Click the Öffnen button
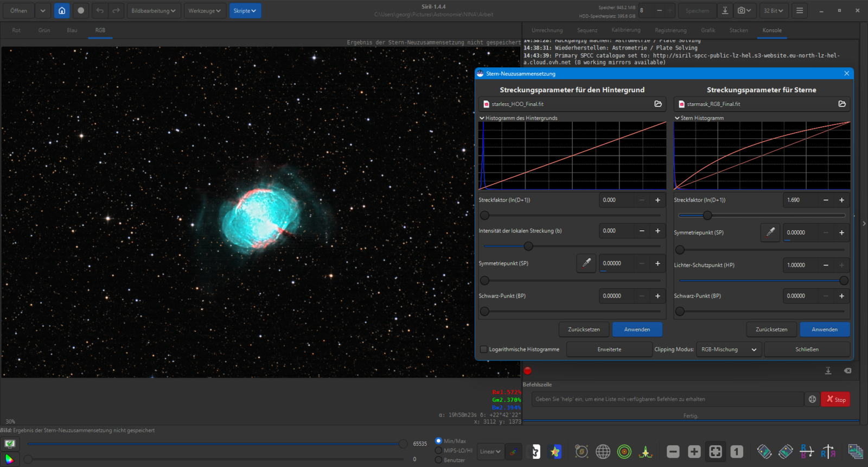This screenshot has width=868, height=467. 18,10
